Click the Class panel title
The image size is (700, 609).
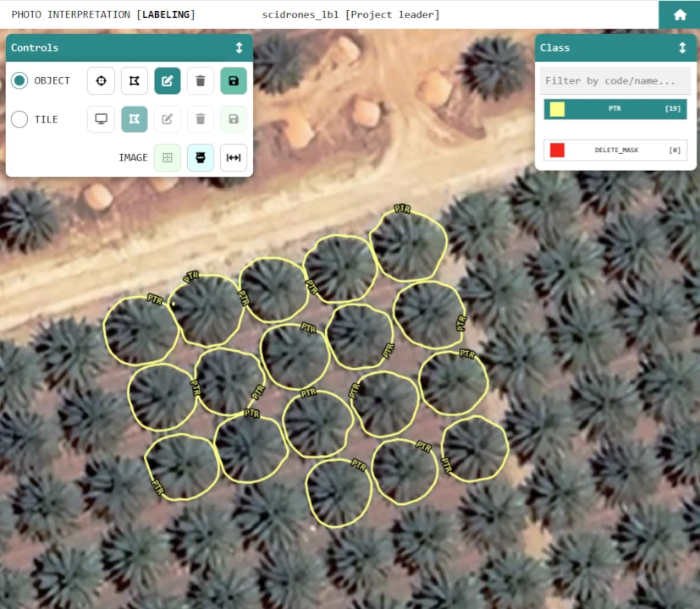(554, 47)
